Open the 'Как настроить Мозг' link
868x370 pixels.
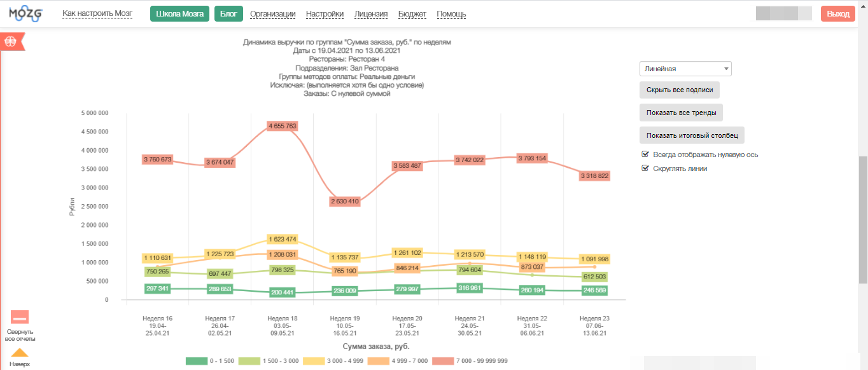coord(97,13)
